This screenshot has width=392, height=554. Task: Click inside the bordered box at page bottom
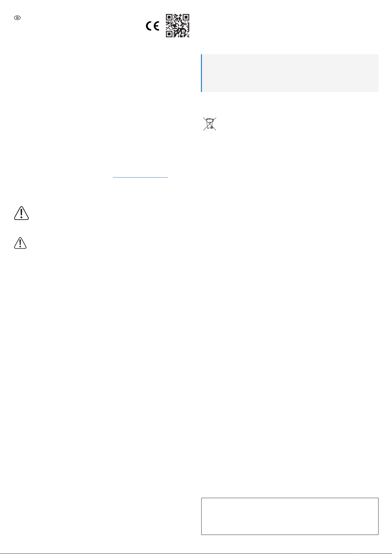[290, 516]
